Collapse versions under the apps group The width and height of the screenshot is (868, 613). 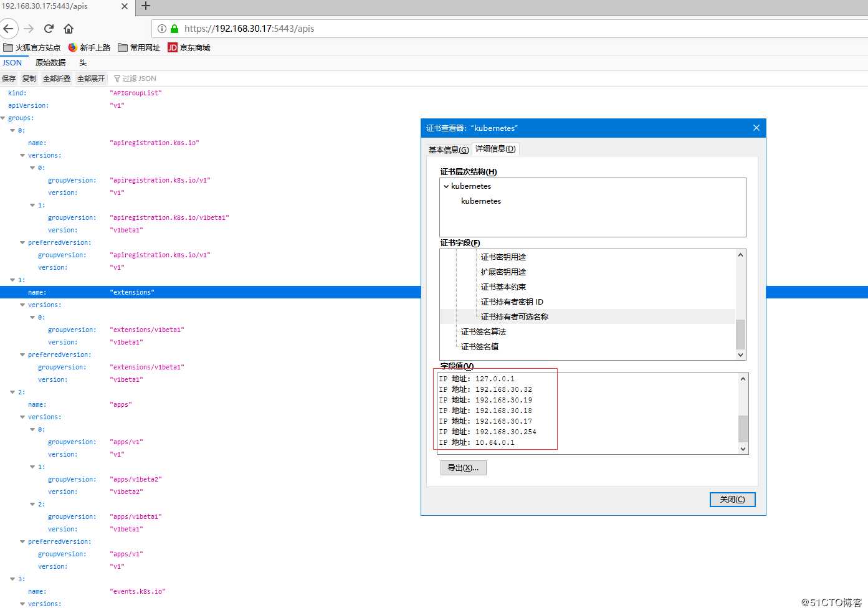pyautogui.click(x=22, y=417)
